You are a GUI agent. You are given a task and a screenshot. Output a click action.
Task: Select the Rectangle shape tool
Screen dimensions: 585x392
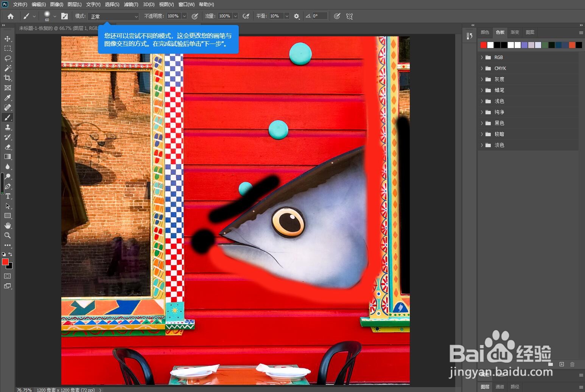pos(8,216)
